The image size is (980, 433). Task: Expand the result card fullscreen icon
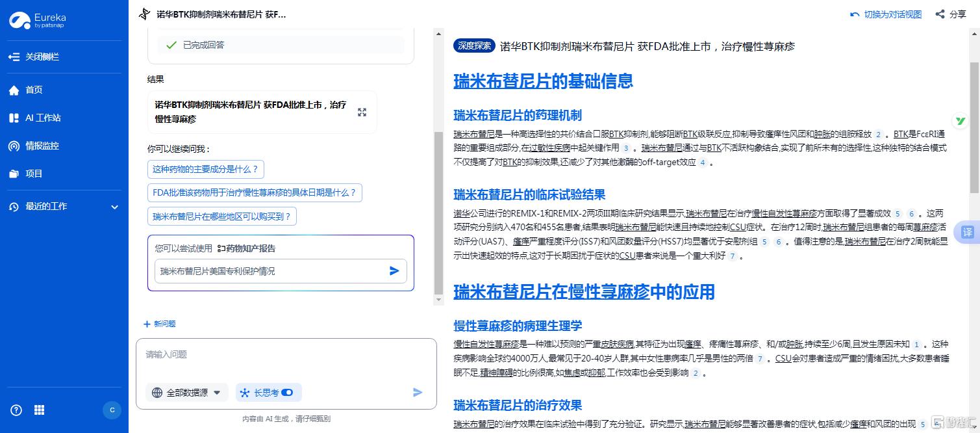pos(362,112)
